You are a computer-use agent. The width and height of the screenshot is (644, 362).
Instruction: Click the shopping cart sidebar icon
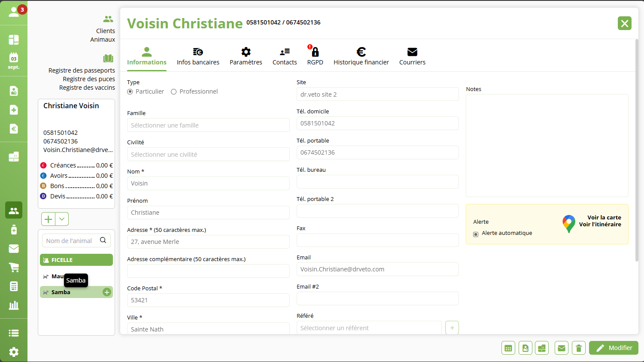14,268
